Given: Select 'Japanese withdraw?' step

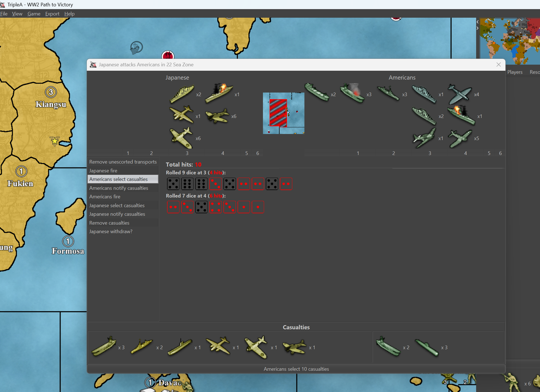Looking at the screenshot, I should [123, 231].
